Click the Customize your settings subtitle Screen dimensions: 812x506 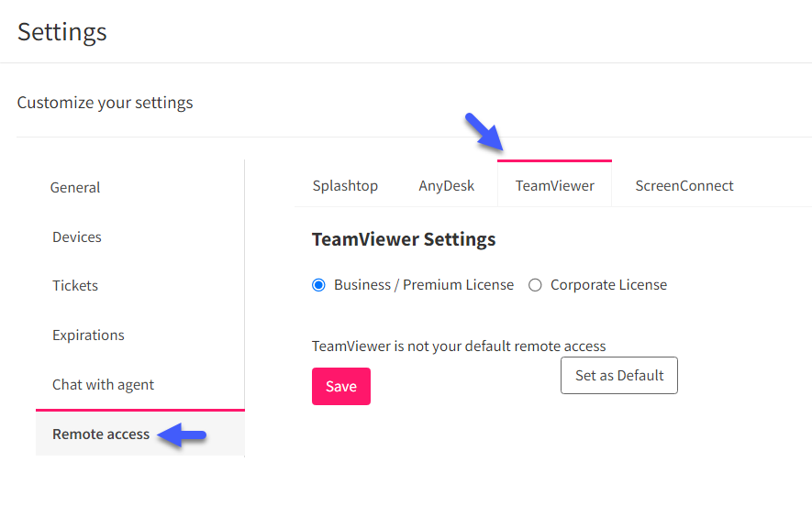(x=106, y=103)
